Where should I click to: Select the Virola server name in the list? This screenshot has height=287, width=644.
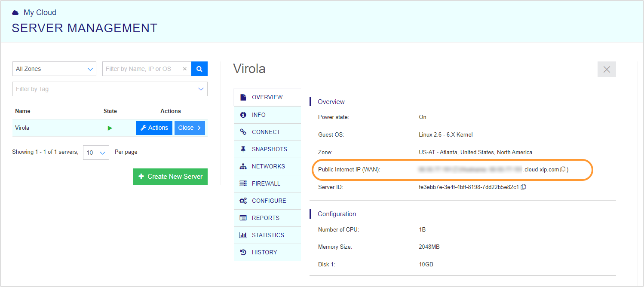pyautogui.click(x=22, y=128)
